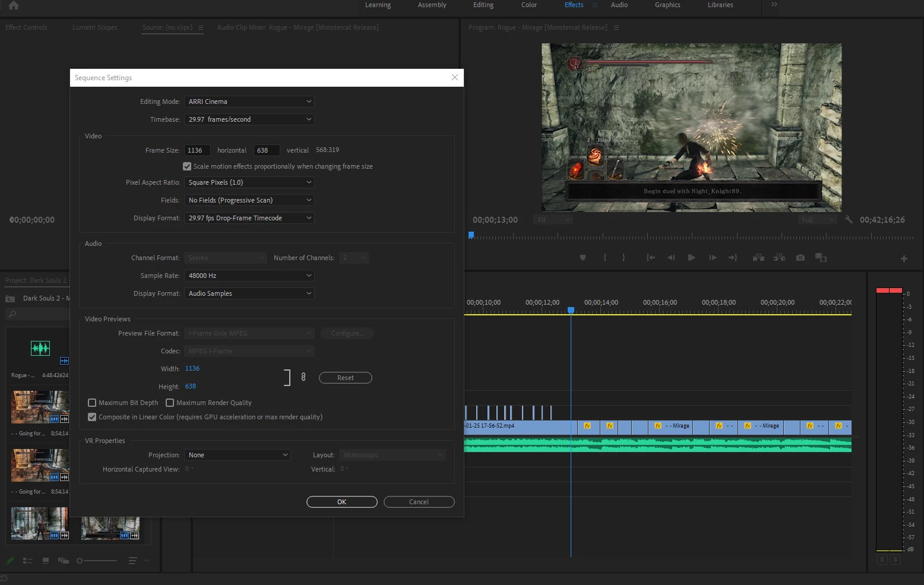Toggle Scale motion effects proportionally checkbox
Image resolution: width=924 pixels, height=585 pixels.
tap(187, 166)
